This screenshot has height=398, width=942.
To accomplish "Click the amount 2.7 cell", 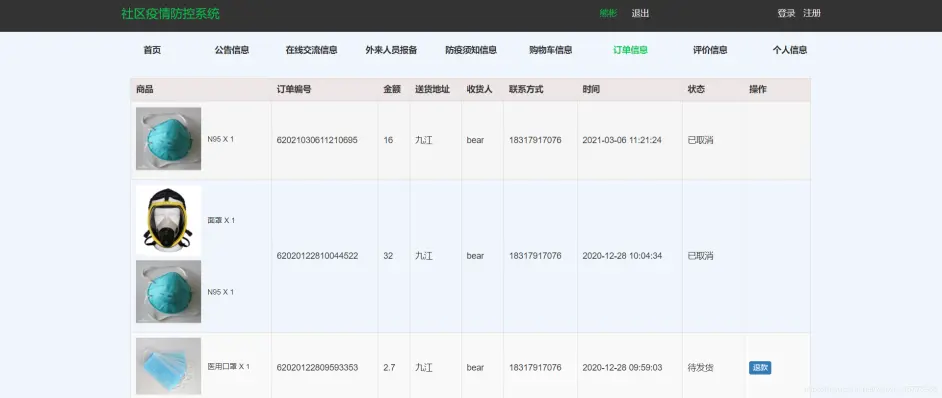I will point(389,367).
